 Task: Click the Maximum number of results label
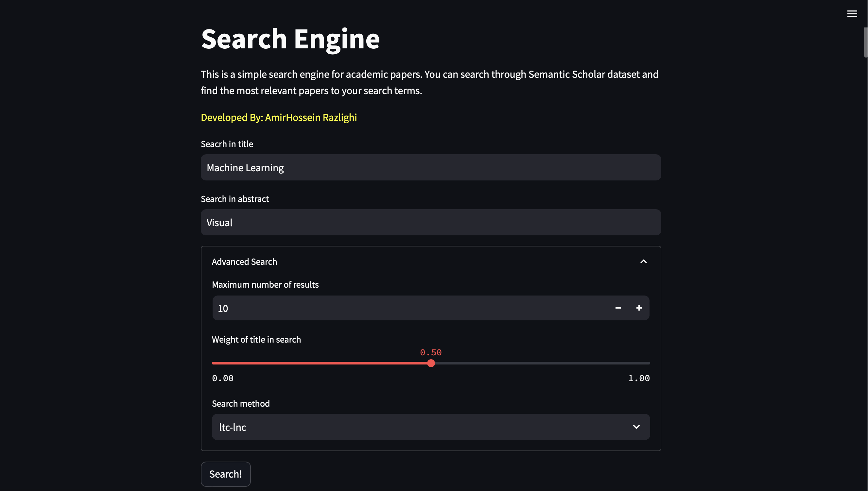265,284
